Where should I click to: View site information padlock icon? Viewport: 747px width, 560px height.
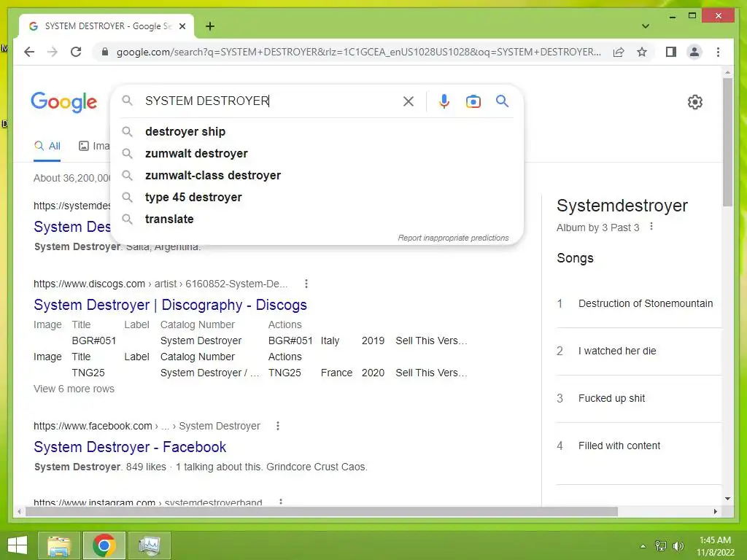[x=105, y=52]
